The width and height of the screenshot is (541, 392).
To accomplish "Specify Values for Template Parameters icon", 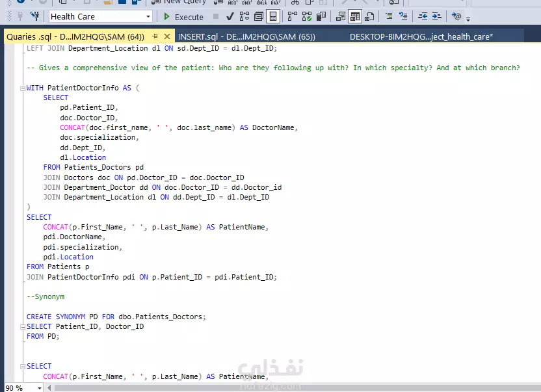I will pyautogui.click(x=456, y=16).
